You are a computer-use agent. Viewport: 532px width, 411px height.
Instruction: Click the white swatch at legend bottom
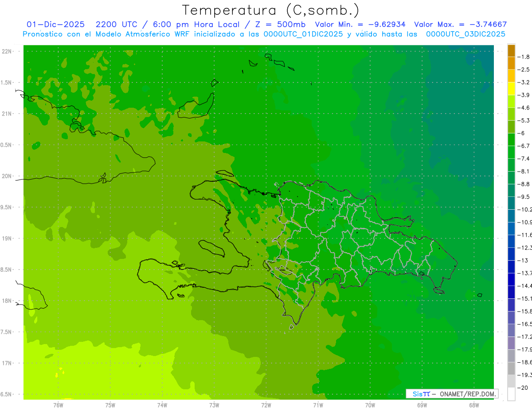tap(511, 394)
